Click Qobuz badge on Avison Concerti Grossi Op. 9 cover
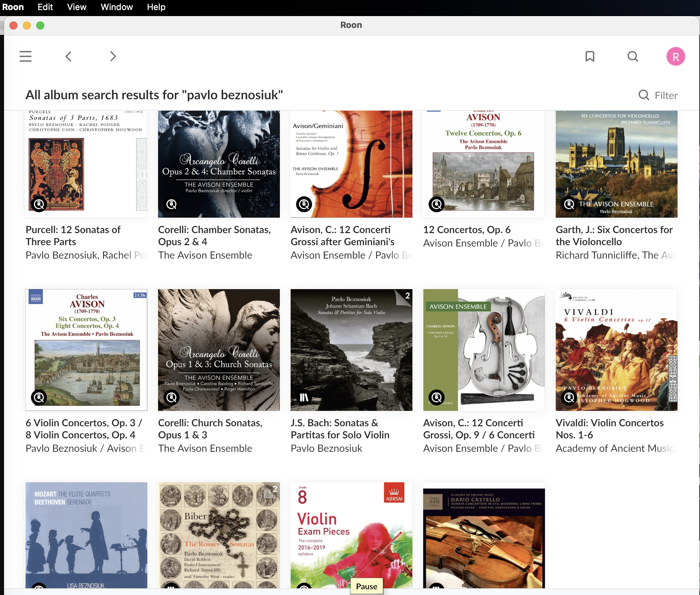 [x=437, y=397]
